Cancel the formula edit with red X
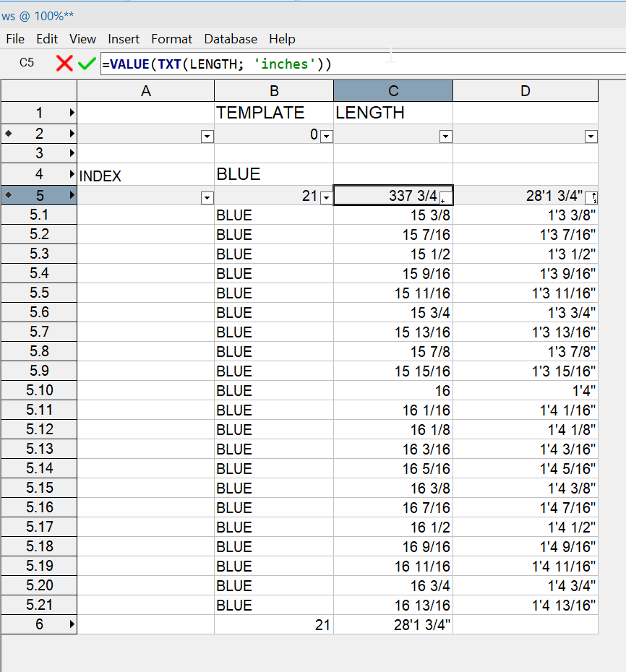This screenshot has height=672, width=626. pos(64,64)
